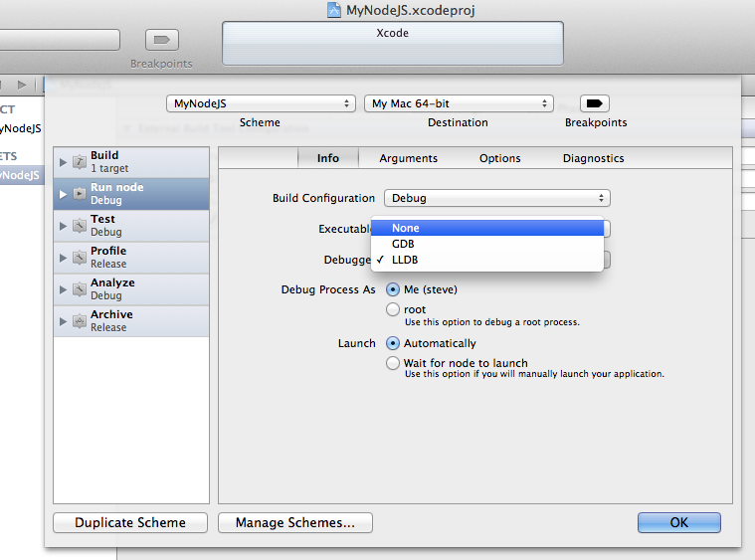Select the Archive Release row
The width and height of the screenshot is (755, 560).
pyautogui.click(x=131, y=321)
